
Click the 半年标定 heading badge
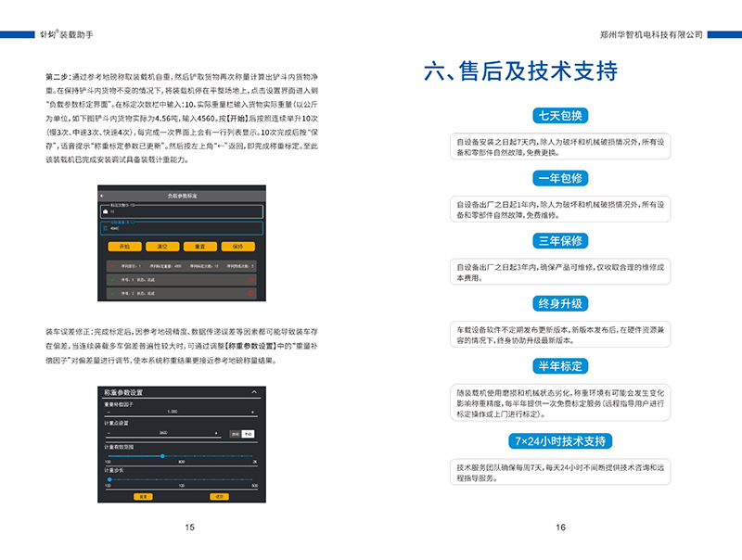coord(560,366)
